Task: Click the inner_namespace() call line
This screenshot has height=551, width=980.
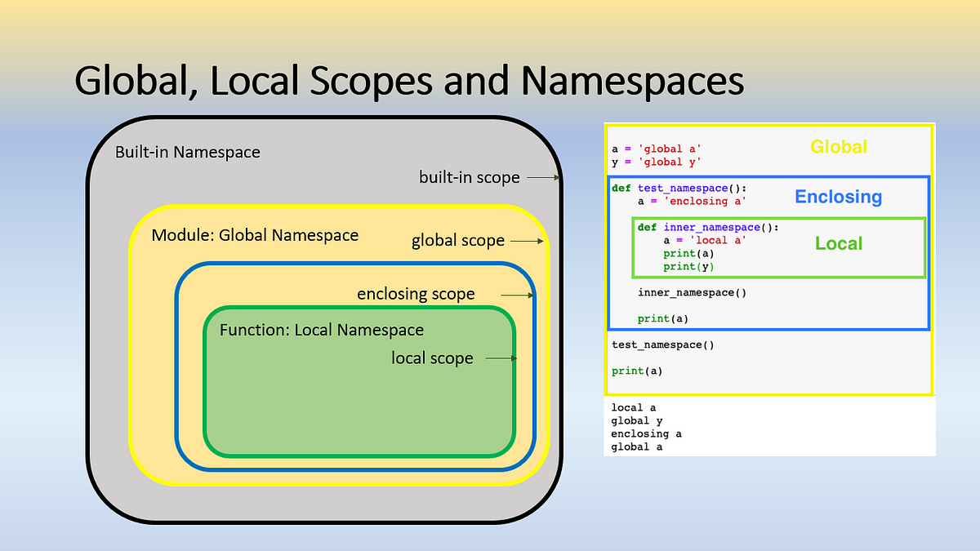Action: (x=692, y=292)
